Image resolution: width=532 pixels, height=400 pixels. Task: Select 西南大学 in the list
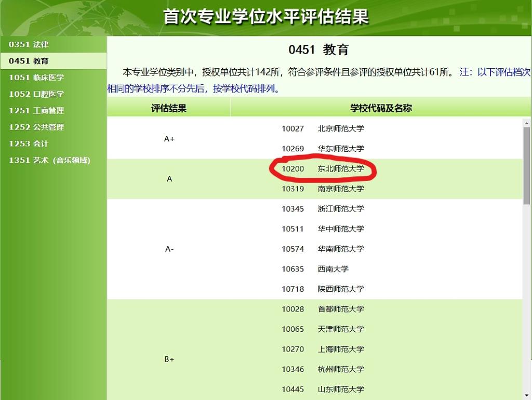(x=333, y=269)
